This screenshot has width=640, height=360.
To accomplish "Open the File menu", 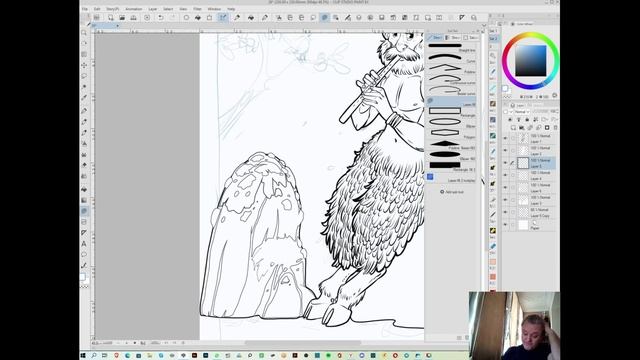I will [84, 9].
